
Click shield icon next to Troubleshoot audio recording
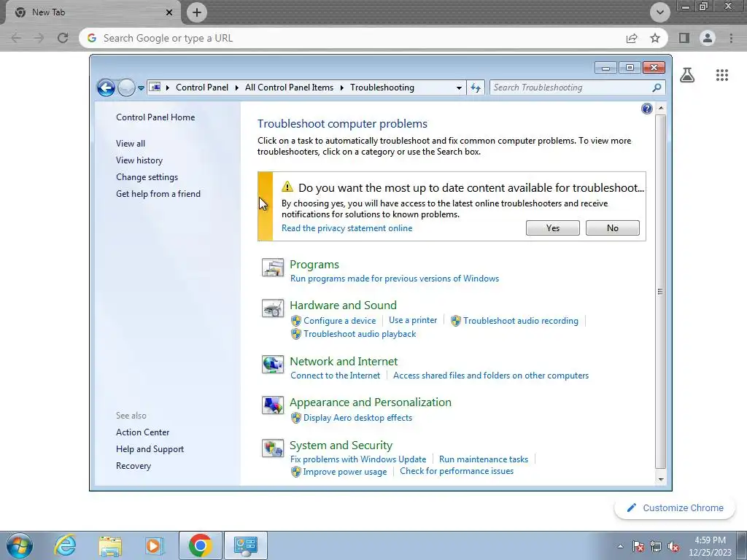(x=456, y=321)
